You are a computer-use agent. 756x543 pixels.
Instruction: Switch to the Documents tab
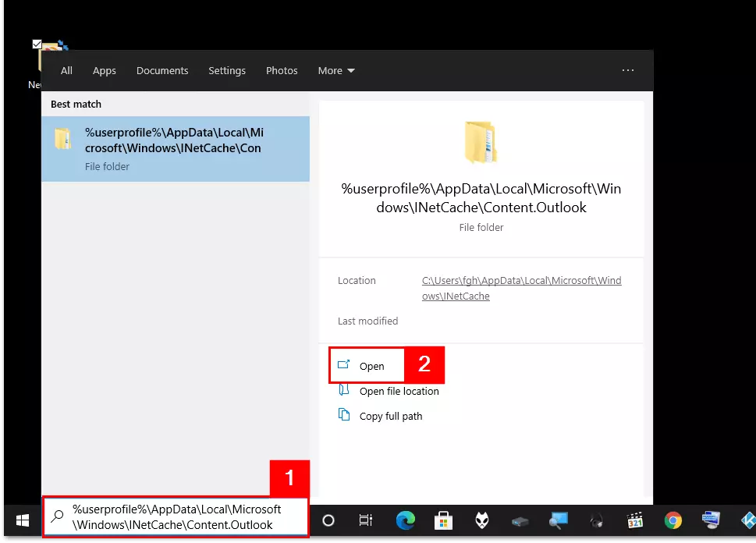coord(162,70)
